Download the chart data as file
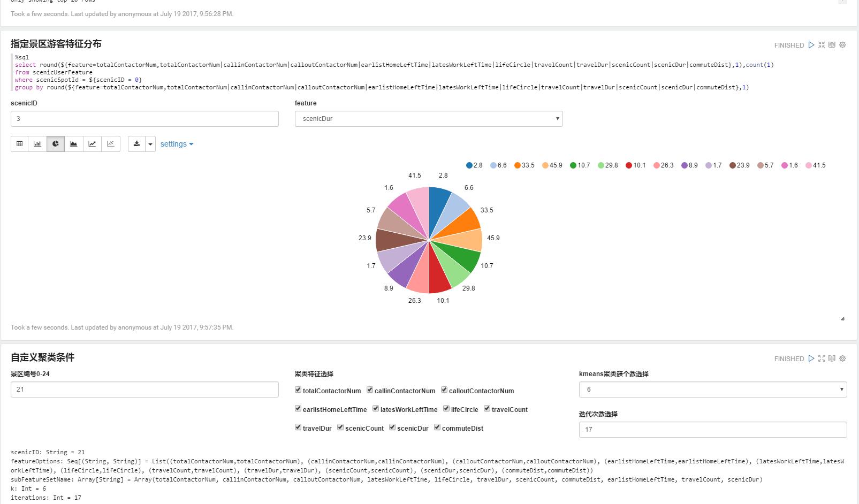The image size is (859, 504). pyautogui.click(x=136, y=144)
